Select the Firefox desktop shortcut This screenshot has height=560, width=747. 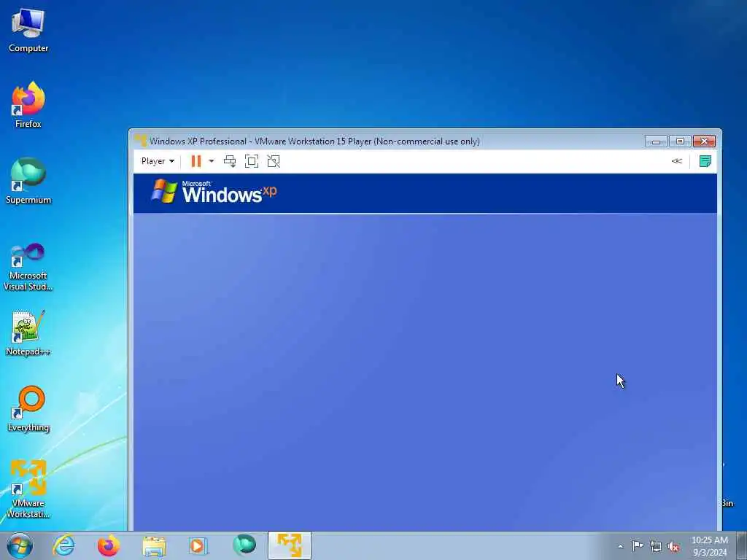pyautogui.click(x=28, y=105)
